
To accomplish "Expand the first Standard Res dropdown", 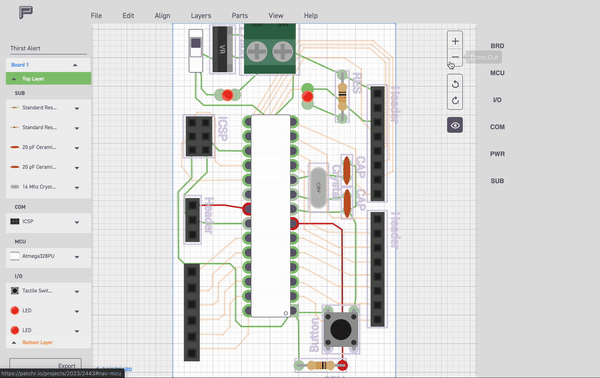I will click(x=77, y=108).
